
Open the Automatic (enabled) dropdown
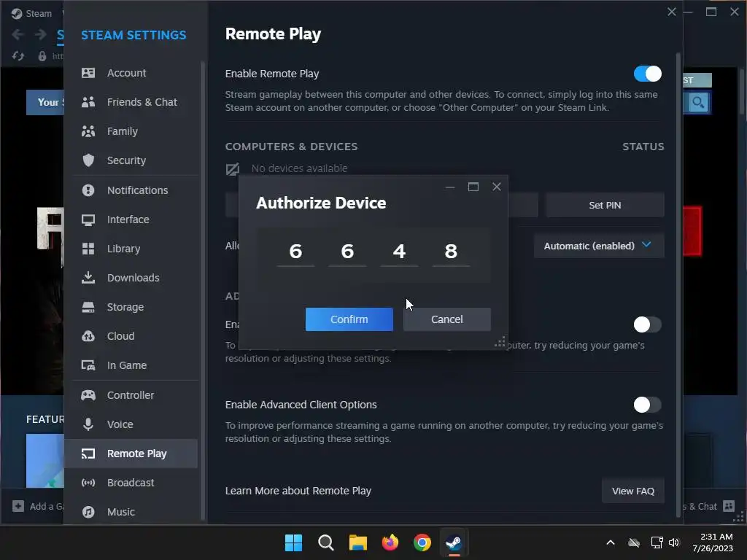click(599, 246)
